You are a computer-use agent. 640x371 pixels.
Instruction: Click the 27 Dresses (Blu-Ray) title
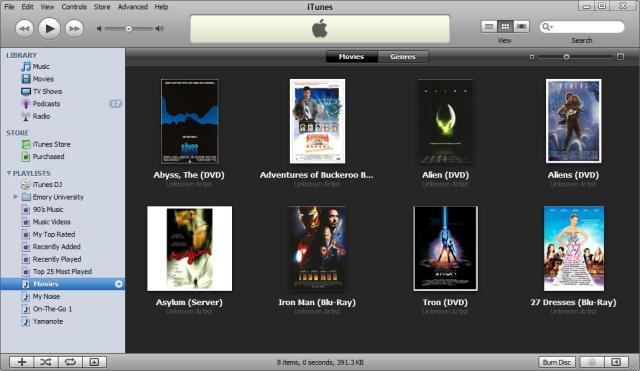(x=573, y=302)
